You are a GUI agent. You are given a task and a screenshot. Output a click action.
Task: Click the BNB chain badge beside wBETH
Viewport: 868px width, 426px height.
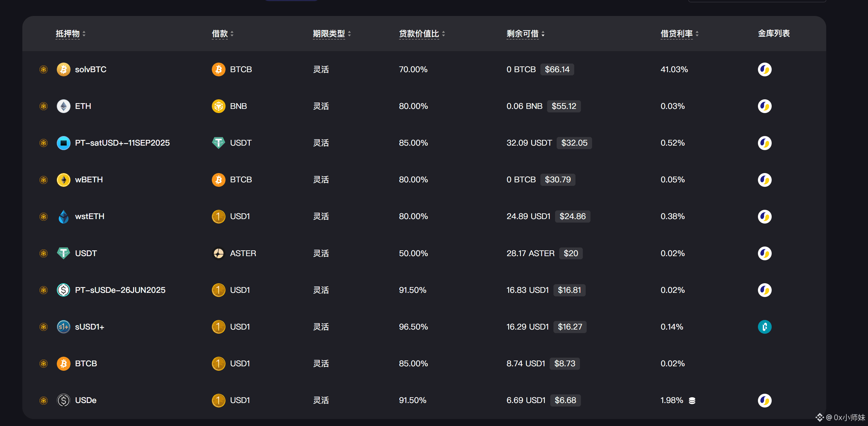point(43,180)
